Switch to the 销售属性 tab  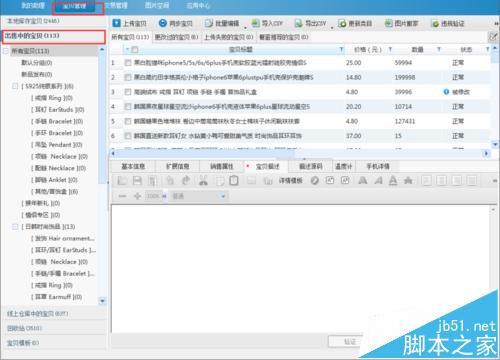[222, 166]
